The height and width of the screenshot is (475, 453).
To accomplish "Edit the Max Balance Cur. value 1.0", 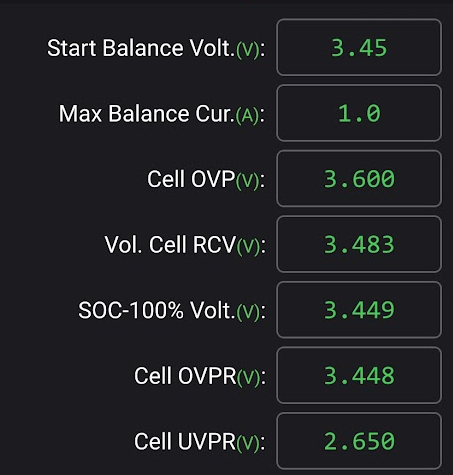I will click(359, 113).
